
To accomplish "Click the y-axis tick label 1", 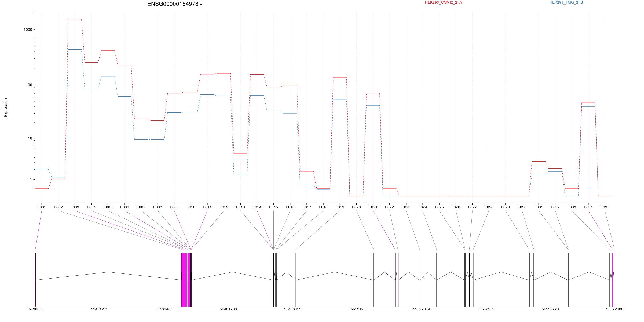I will 31,179.
